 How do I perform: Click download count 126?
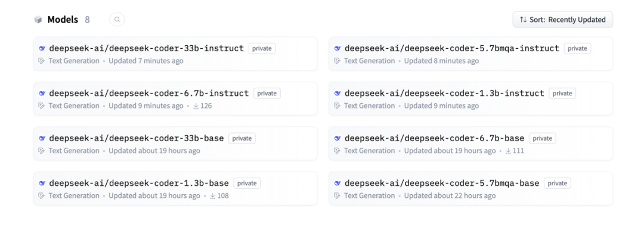pyautogui.click(x=206, y=106)
